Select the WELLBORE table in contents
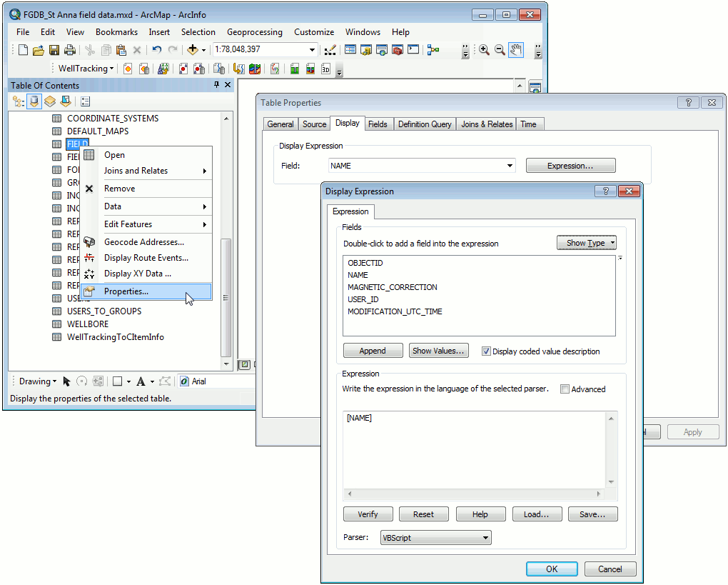Screen dimensions: 728x585 (88, 324)
